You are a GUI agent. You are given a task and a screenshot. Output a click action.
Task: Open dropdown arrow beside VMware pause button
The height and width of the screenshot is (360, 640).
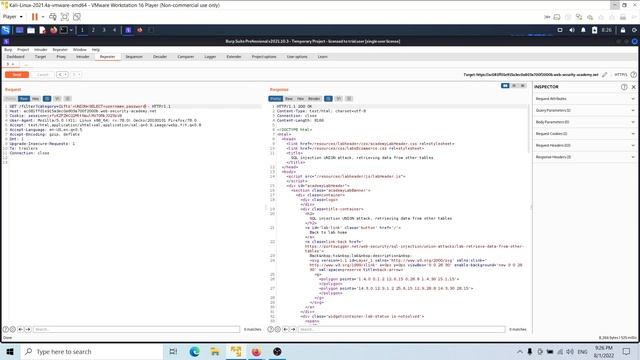pos(42,17)
